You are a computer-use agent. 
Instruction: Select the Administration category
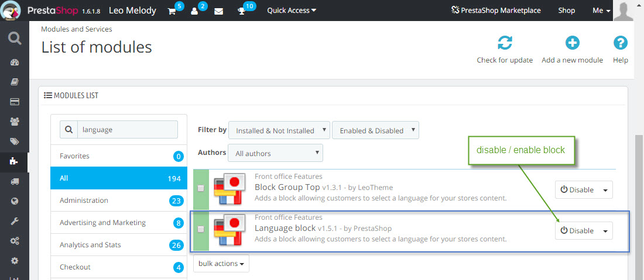pyautogui.click(x=119, y=200)
